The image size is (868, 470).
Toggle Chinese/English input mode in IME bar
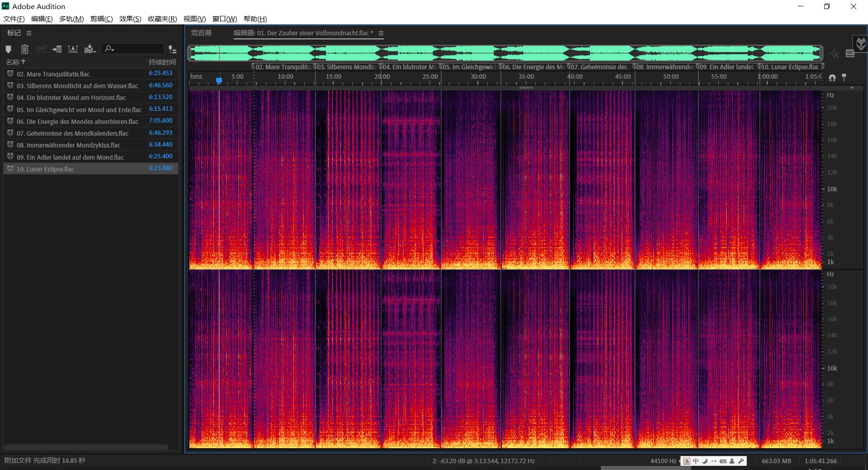pos(696,461)
